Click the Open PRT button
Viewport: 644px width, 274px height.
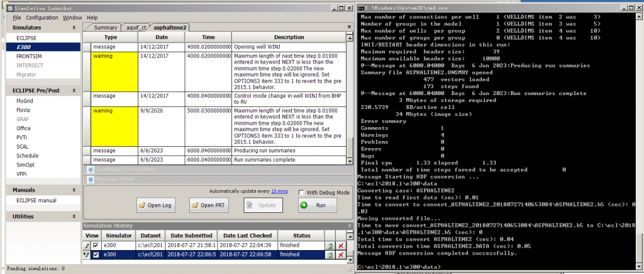pos(208,205)
